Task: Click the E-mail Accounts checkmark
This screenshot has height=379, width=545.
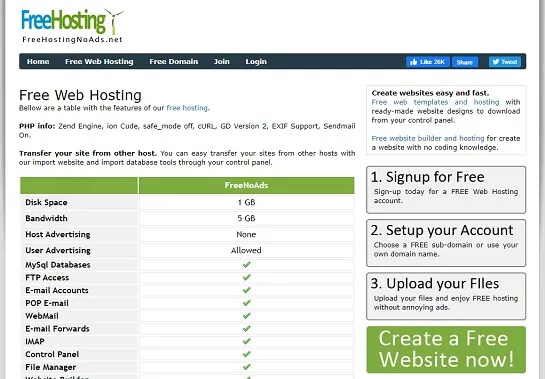Action: coord(246,290)
